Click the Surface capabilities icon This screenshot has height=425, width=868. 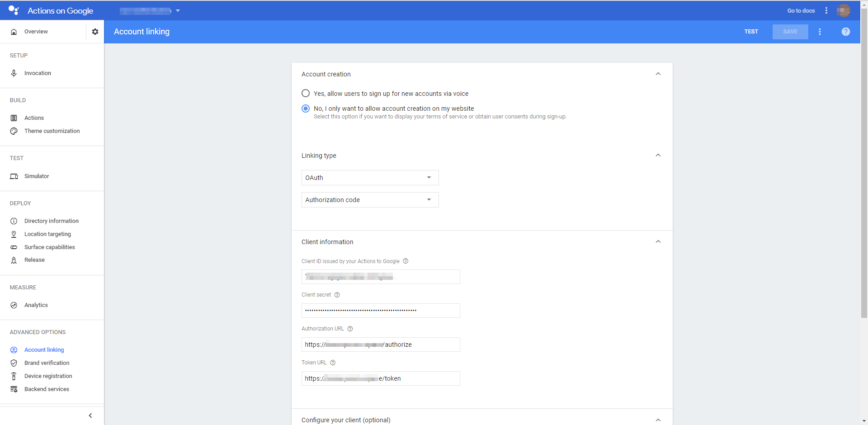(14, 247)
